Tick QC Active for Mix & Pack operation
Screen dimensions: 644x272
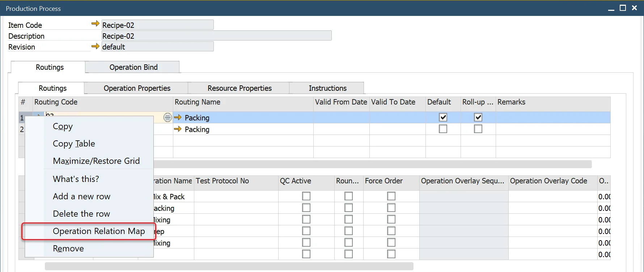coord(306,196)
